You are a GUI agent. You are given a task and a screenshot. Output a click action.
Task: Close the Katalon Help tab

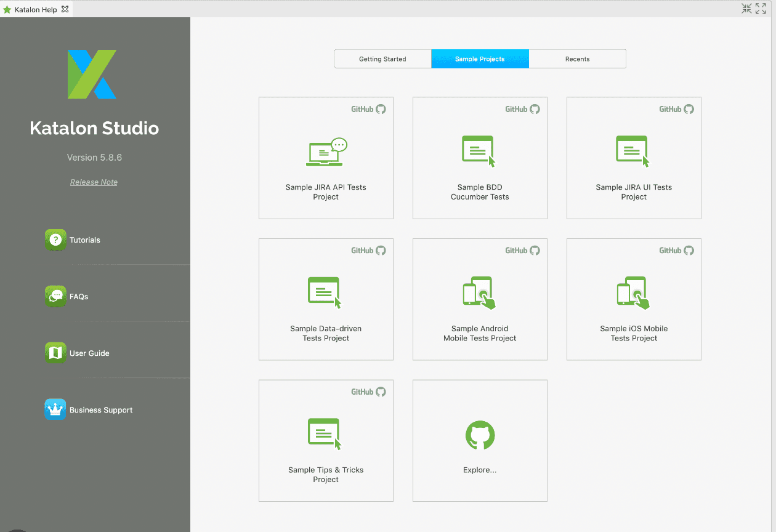tap(65, 9)
